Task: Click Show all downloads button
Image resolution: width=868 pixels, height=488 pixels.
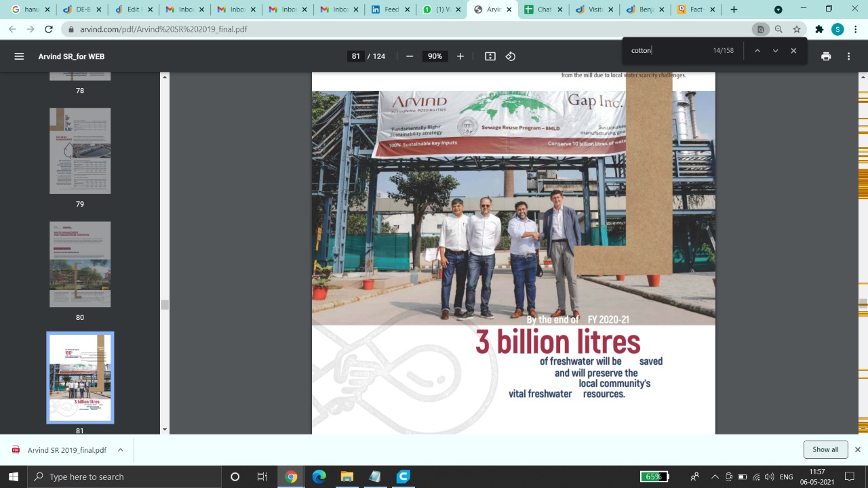Action: [825, 449]
